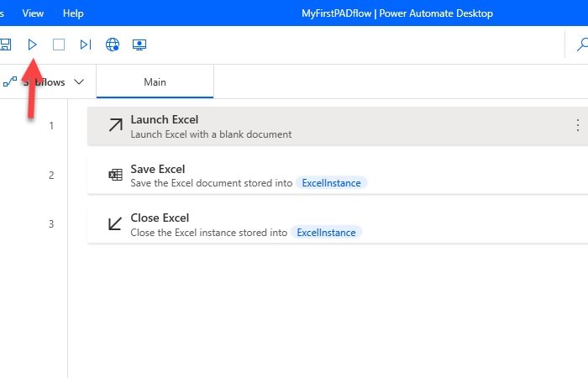This screenshot has height=378, width=588.
Task: Click the ExcelInstance variable in Close Excel
Action: click(326, 233)
